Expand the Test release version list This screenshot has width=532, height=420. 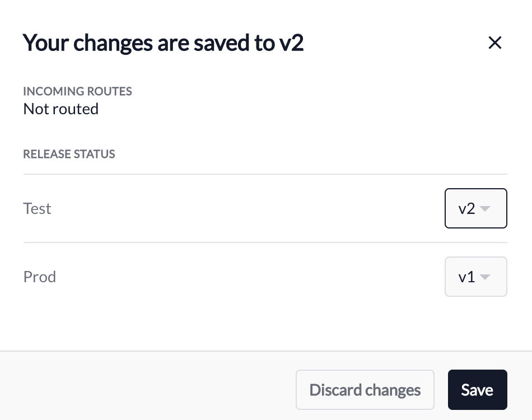click(x=475, y=208)
